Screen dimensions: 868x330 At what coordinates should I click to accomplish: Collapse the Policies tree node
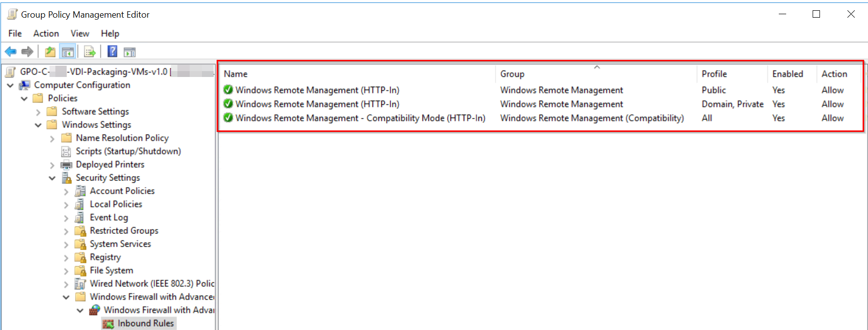coord(24,99)
